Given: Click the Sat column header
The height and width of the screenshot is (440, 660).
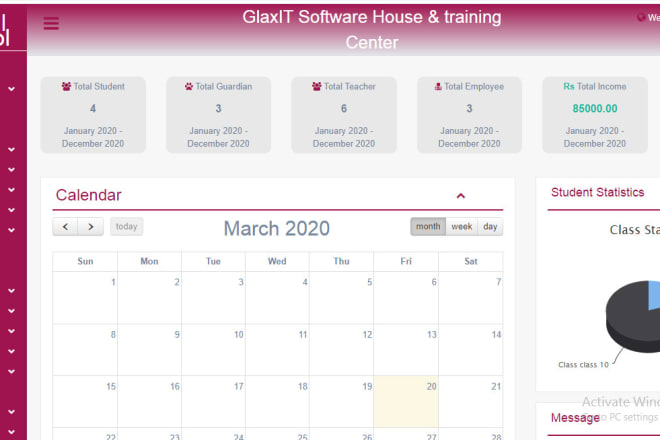Looking at the screenshot, I should (471, 261).
